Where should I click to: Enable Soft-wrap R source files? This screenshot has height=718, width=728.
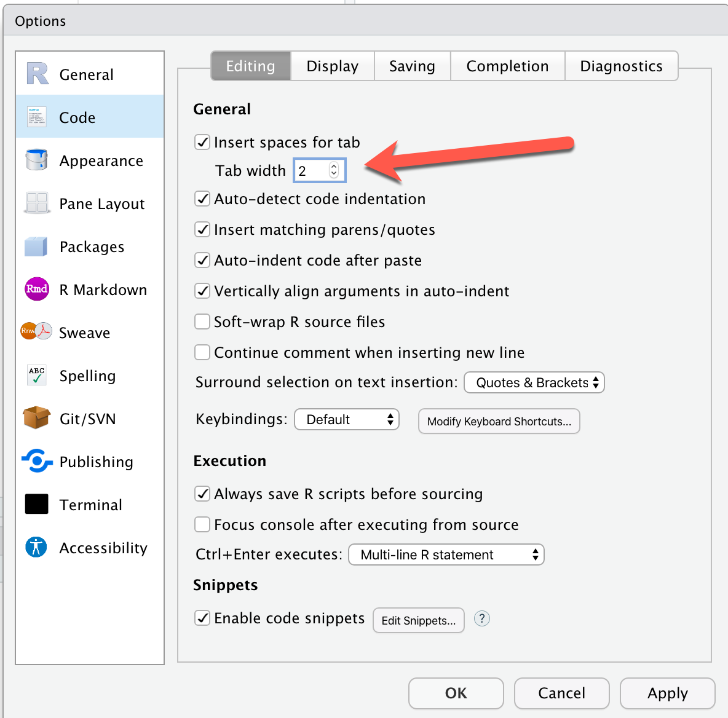(202, 322)
